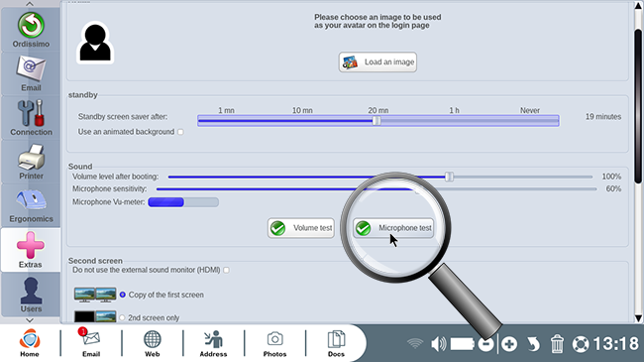
Task: Click the '19 minutes' standby value
Action: pyautogui.click(x=603, y=117)
